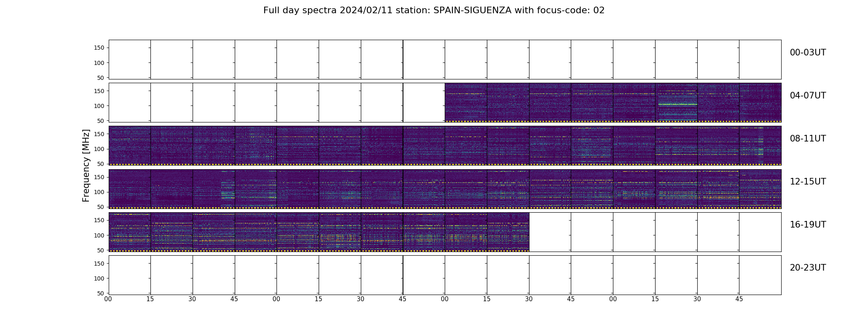Click the 08-11UT spectrogram strip

point(445,146)
